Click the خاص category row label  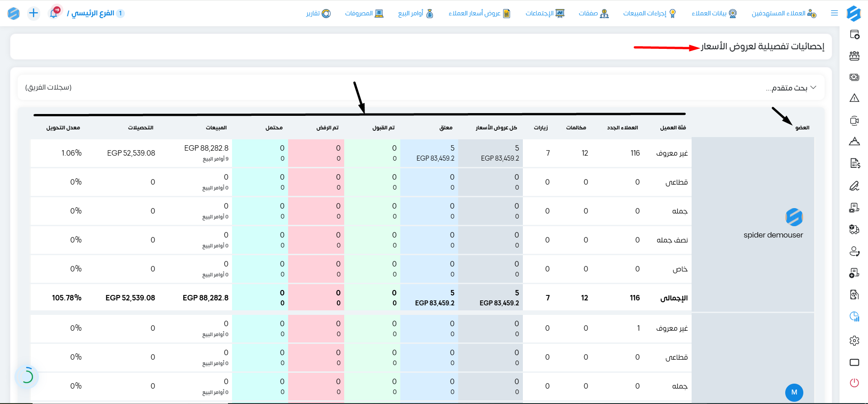[x=680, y=269]
